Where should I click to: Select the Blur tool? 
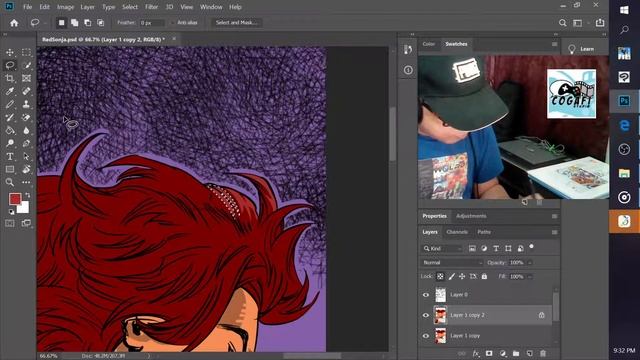pyautogui.click(x=26, y=131)
